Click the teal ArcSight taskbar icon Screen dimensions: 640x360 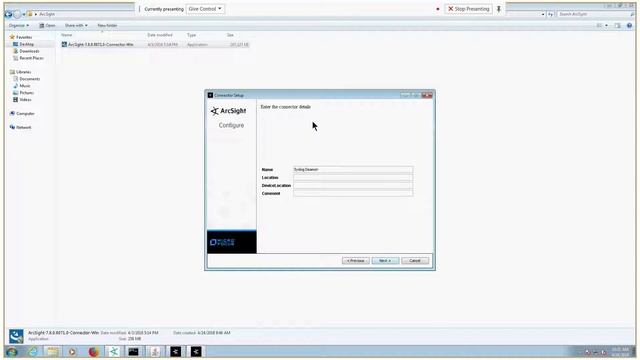pos(114,351)
